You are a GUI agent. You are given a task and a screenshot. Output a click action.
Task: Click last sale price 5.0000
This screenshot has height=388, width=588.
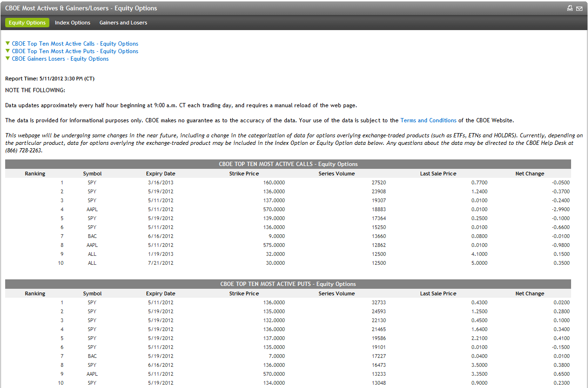[x=479, y=263]
